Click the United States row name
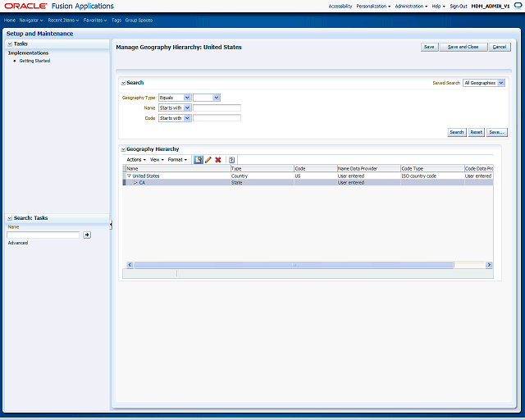Image resolution: width=525 pixels, height=420 pixels. coord(146,176)
